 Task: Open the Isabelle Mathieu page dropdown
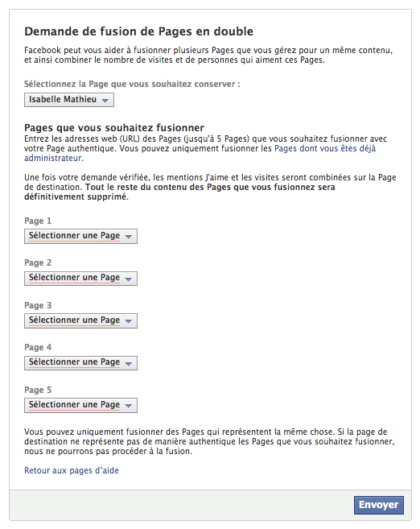click(x=69, y=100)
